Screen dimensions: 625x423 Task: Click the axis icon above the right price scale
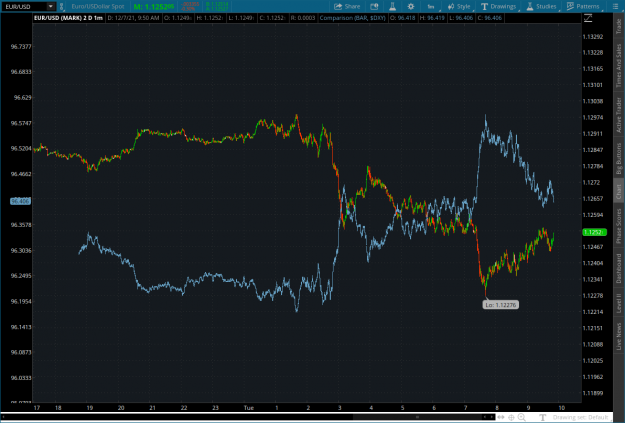point(588,18)
